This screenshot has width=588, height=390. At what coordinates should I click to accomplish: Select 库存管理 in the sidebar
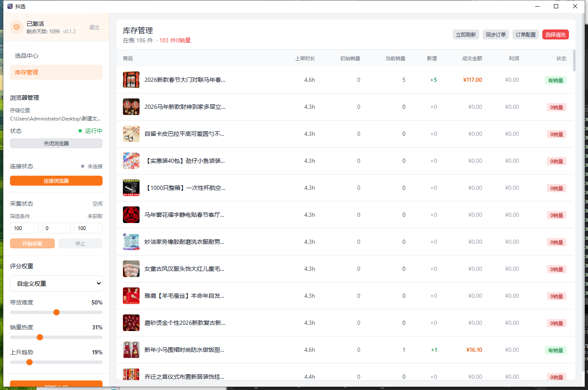[56, 72]
